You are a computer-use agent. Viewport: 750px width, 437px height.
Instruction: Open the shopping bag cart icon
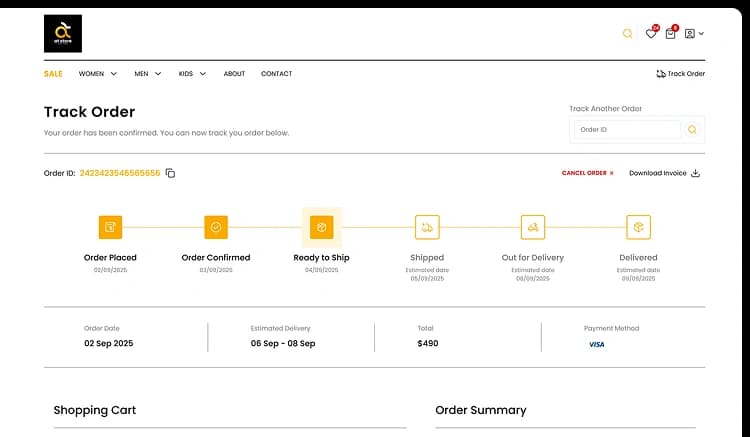671,33
